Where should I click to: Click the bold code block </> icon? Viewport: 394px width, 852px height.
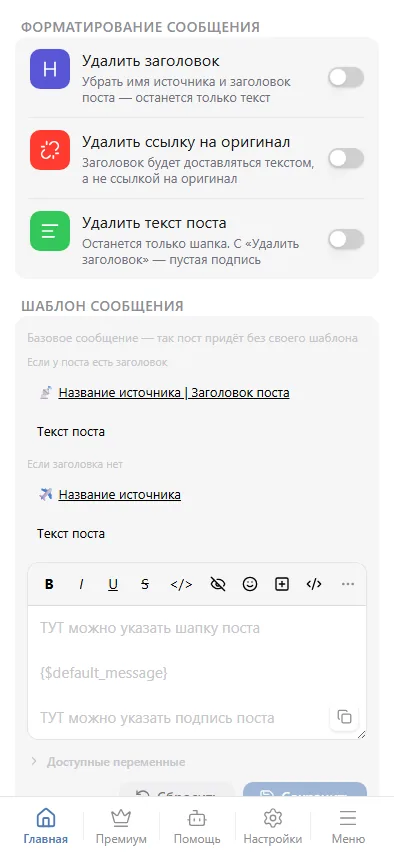tap(314, 584)
